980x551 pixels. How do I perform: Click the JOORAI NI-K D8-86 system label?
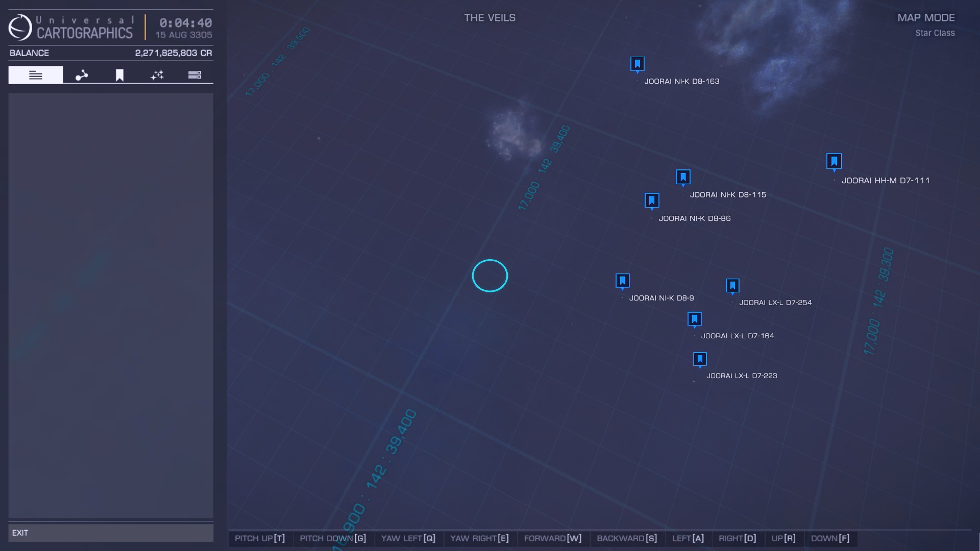pos(695,218)
